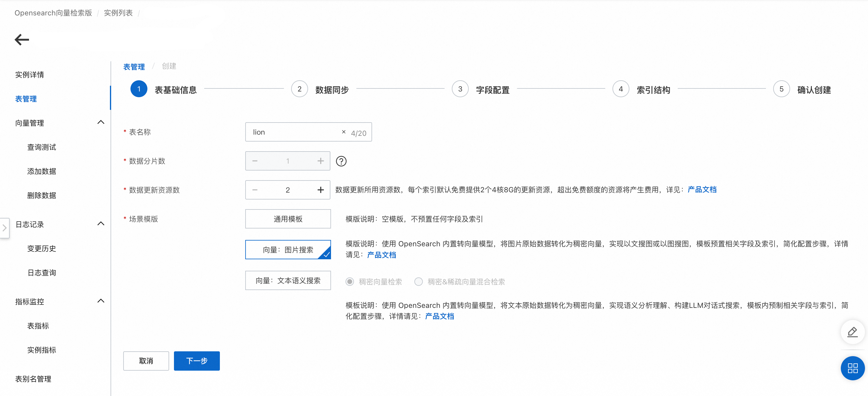The height and width of the screenshot is (396, 868).
Task: Collapse the 指标监控 sidebar section
Action: coord(101,301)
